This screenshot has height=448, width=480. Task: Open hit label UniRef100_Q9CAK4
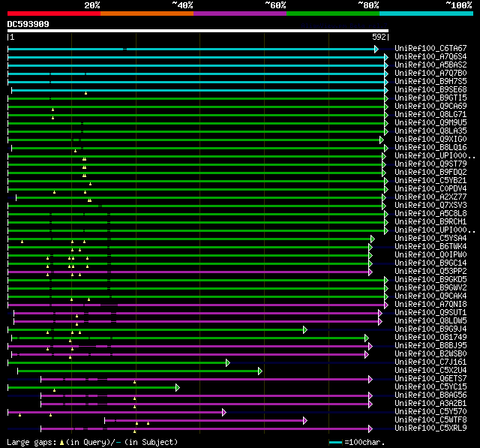click(x=430, y=296)
